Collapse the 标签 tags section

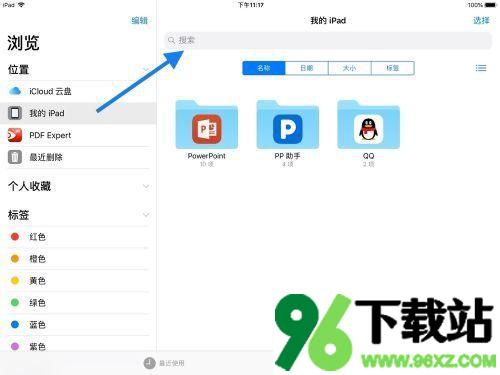146,215
